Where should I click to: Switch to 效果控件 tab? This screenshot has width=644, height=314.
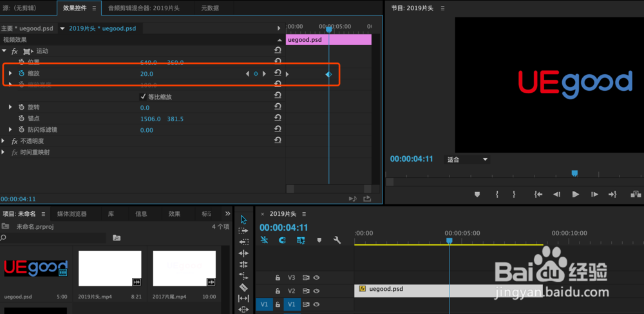pyautogui.click(x=75, y=8)
